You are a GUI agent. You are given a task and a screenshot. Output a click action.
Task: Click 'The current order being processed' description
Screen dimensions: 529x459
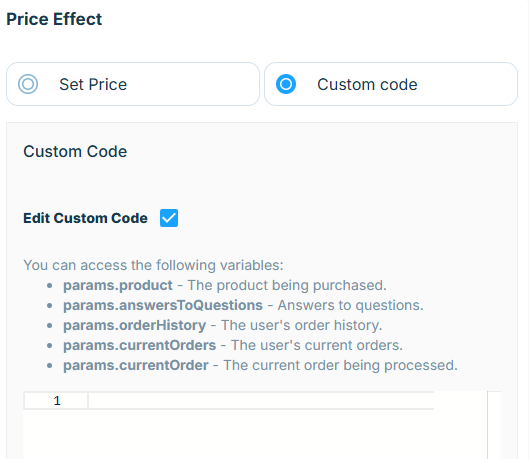(340, 365)
